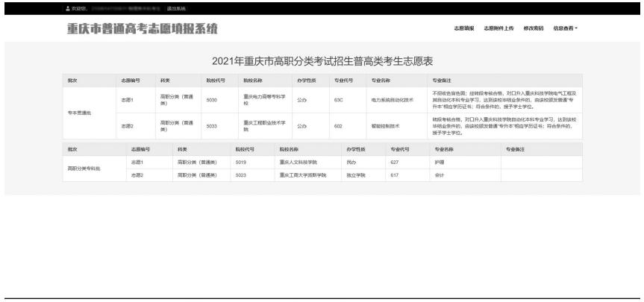Click the 电力系统自动化技术 major name
Screen dimensions: 644x302
[393, 100]
